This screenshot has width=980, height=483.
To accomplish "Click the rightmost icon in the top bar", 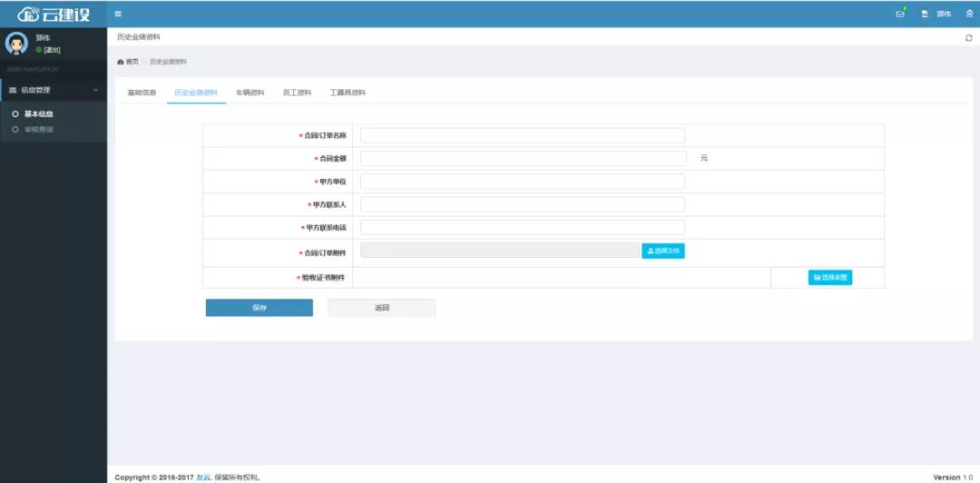I will tap(969, 14).
